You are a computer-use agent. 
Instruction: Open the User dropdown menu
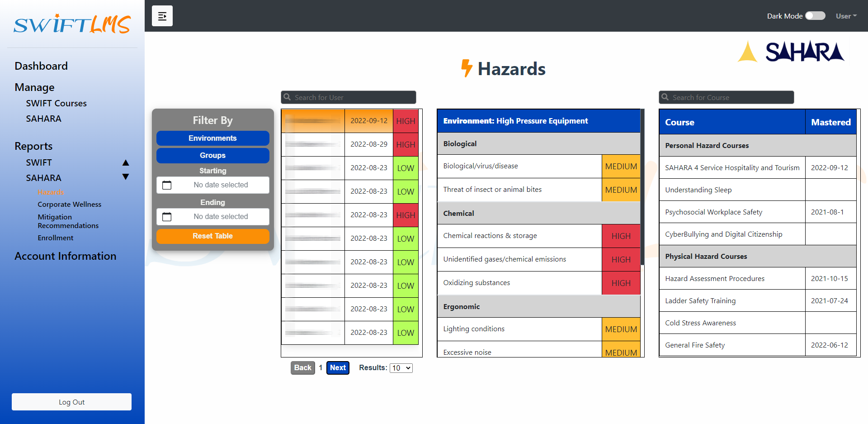[846, 16]
